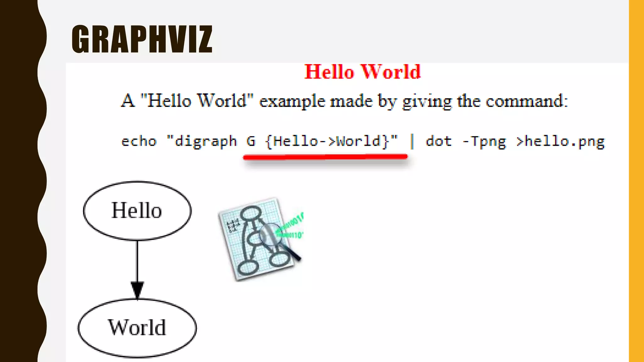This screenshot has height=362, width=644.
Task: Click the Graphviz application icon with magnifying glass
Action: click(261, 239)
